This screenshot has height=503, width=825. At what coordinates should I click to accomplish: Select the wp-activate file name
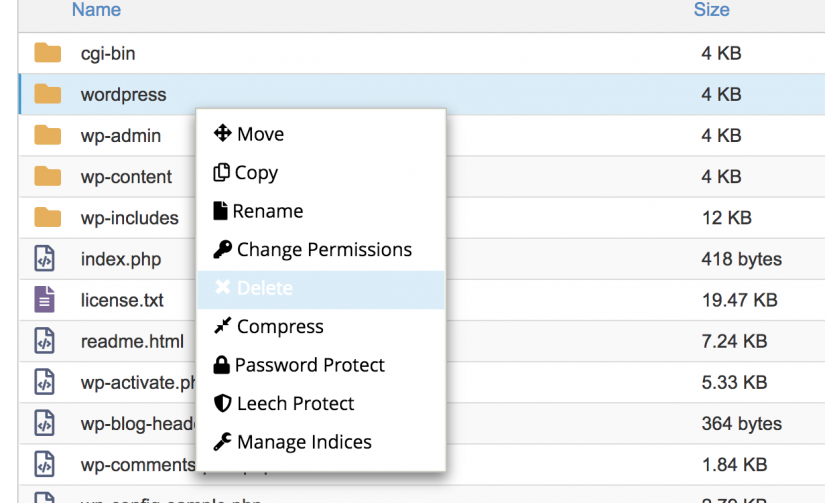[x=138, y=383]
